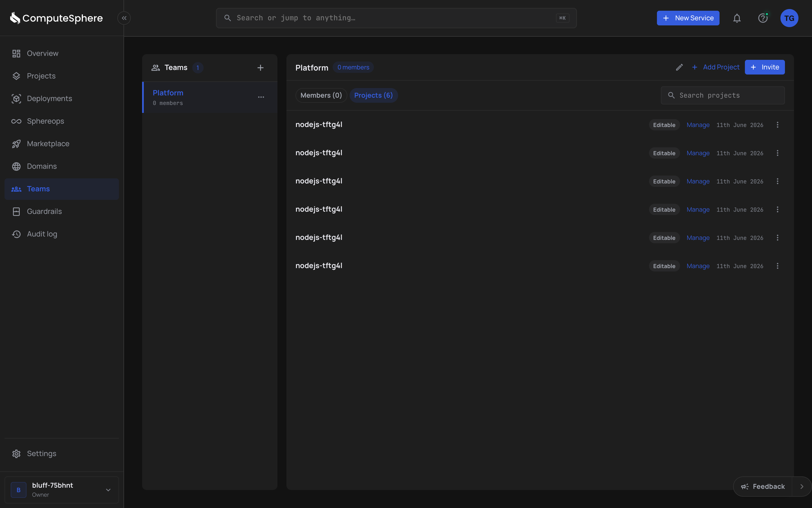The height and width of the screenshot is (508, 812).
Task: Open the TG user avatar menu
Action: pyautogui.click(x=789, y=18)
